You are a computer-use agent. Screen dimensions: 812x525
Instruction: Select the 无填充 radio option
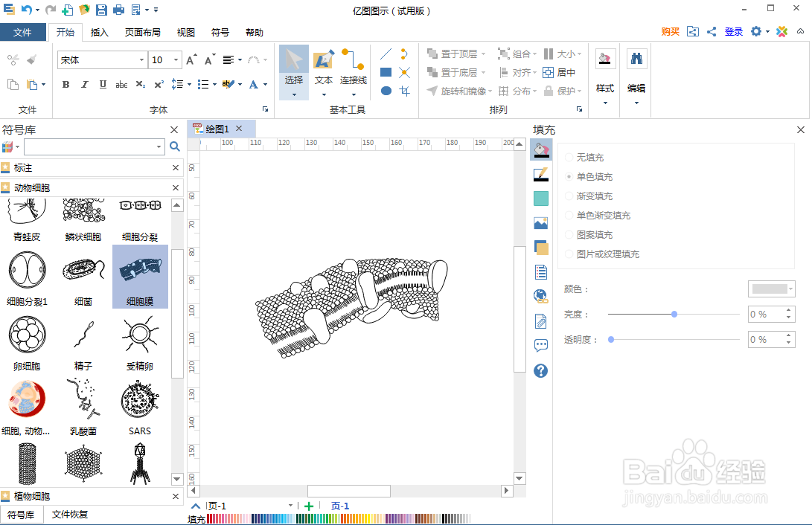[x=569, y=157]
